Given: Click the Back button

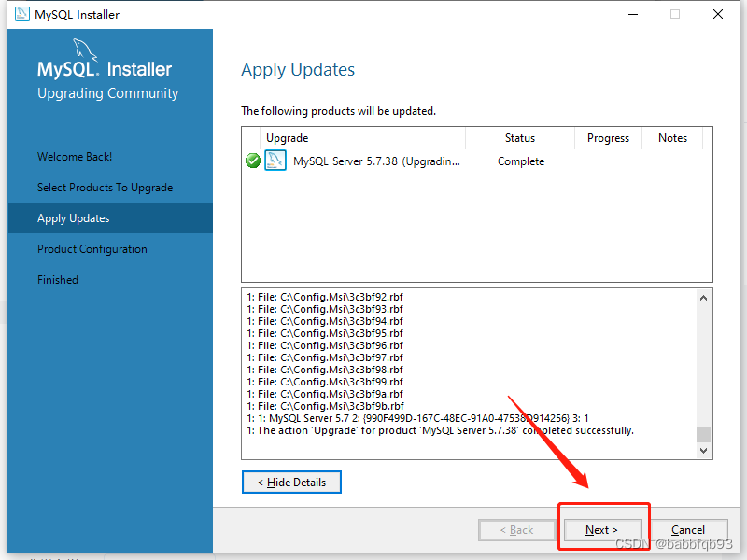Looking at the screenshot, I should click(517, 530).
